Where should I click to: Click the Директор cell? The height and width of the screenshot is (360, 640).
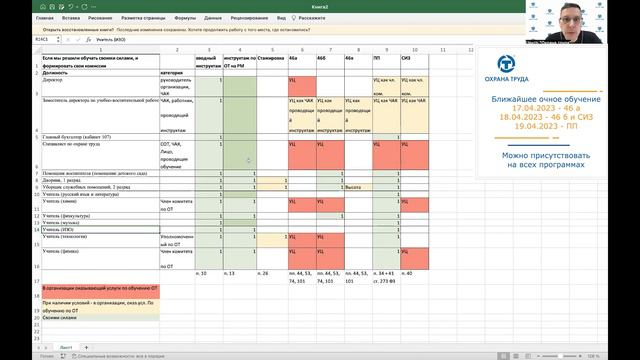[100, 87]
